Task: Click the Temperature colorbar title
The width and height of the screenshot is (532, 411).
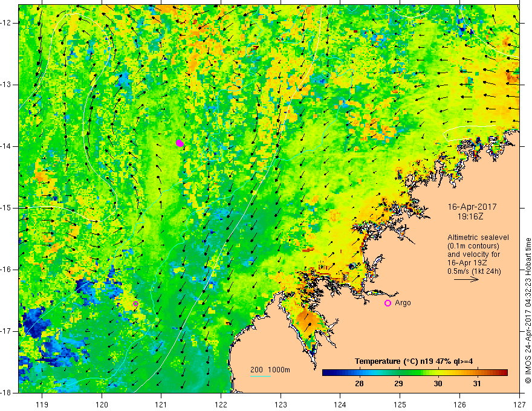Action: 414,361
